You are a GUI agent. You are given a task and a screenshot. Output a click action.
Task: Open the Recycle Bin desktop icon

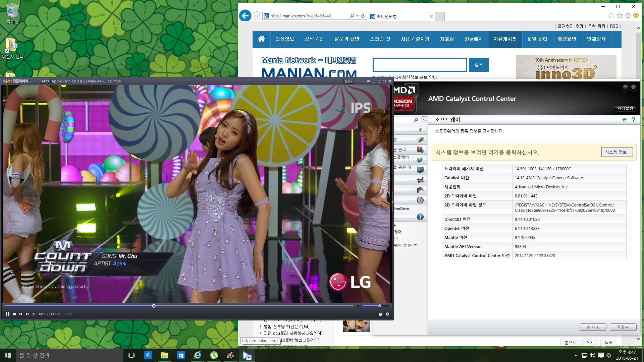pos(12,14)
